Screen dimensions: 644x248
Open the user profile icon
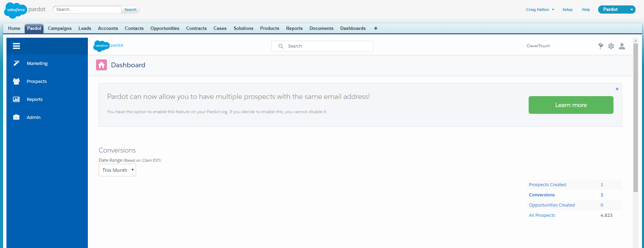[622, 46]
